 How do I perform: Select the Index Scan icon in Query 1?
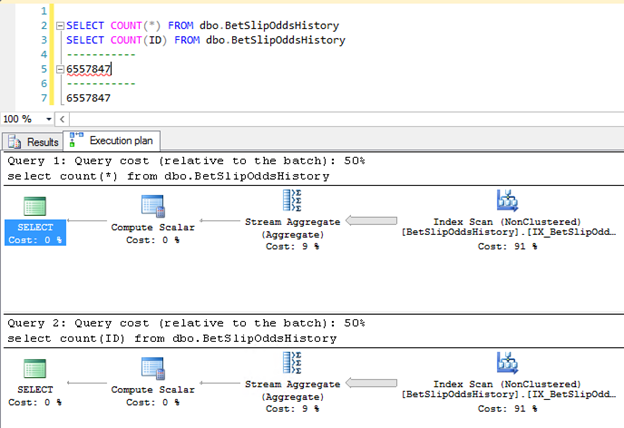point(507,200)
